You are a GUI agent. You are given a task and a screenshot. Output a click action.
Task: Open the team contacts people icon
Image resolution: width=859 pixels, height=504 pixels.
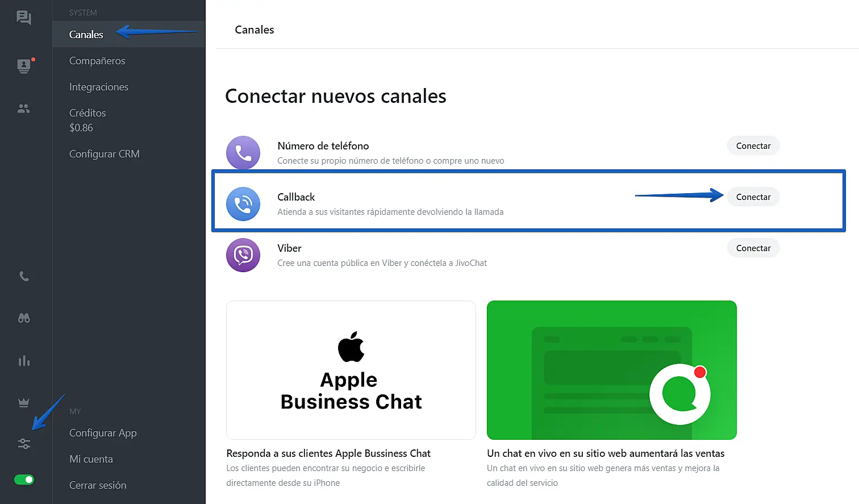tap(24, 109)
